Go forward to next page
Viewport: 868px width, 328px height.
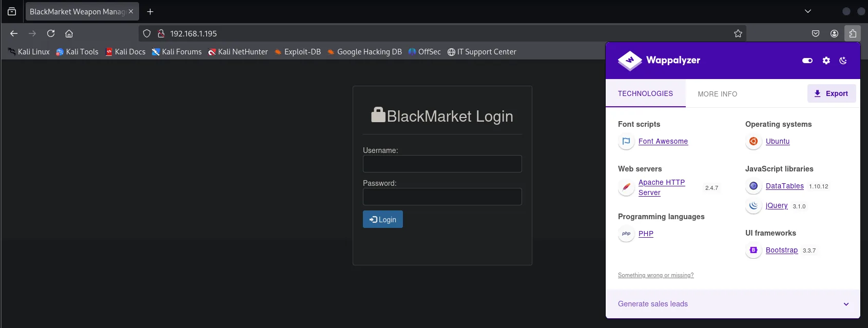(x=32, y=33)
